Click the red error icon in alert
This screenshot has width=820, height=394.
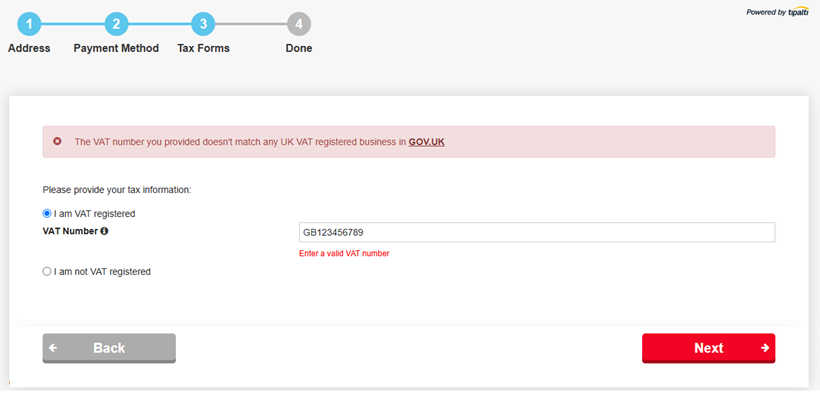(x=57, y=141)
